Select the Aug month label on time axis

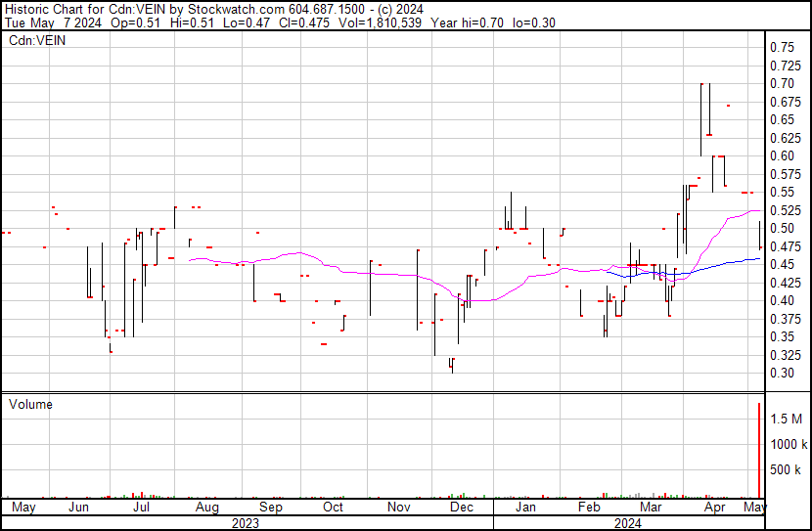click(206, 508)
